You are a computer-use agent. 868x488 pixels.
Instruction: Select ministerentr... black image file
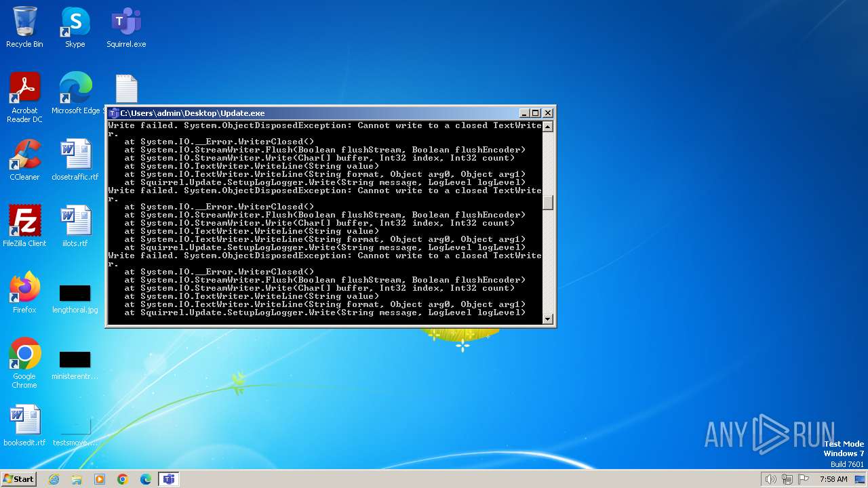[75, 365]
